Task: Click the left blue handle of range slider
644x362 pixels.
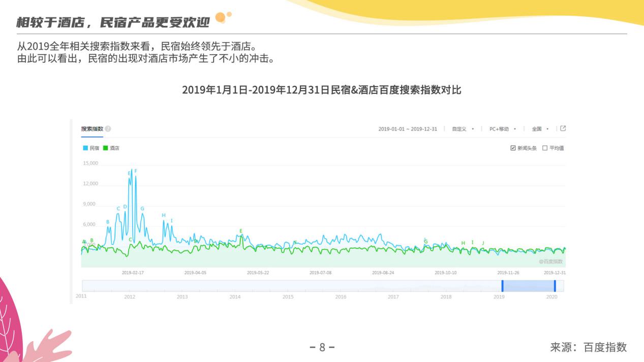Action: [x=502, y=286]
